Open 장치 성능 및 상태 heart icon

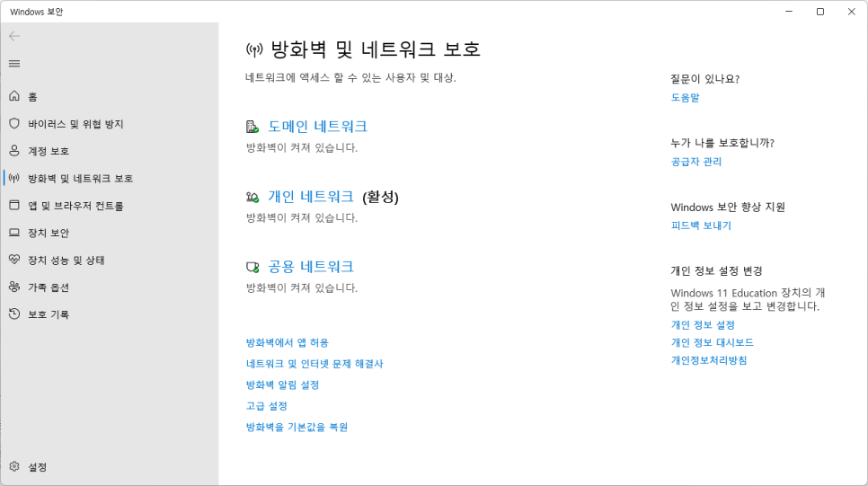pyautogui.click(x=14, y=260)
